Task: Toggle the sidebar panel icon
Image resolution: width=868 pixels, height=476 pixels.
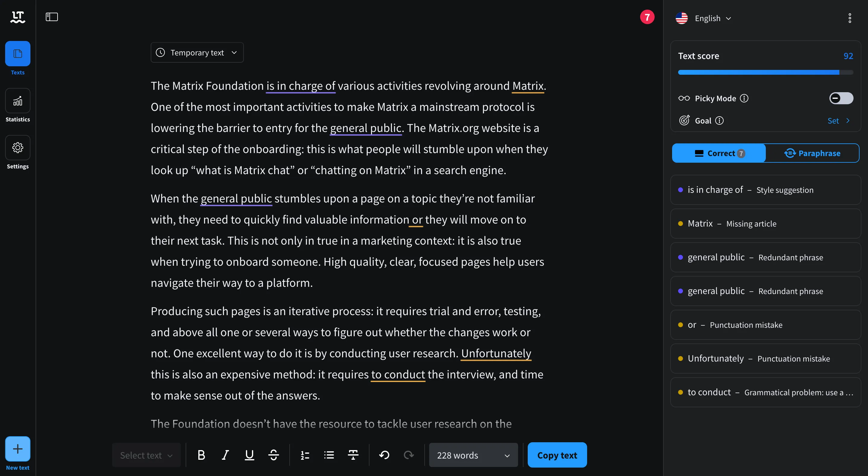Action: (x=52, y=17)
